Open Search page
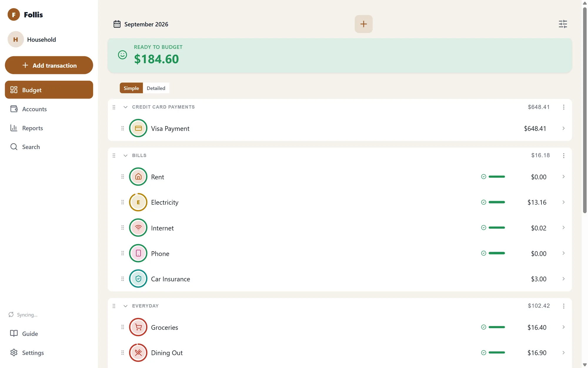This screenshot has height=368, width=588. click(x=49, y=147)
